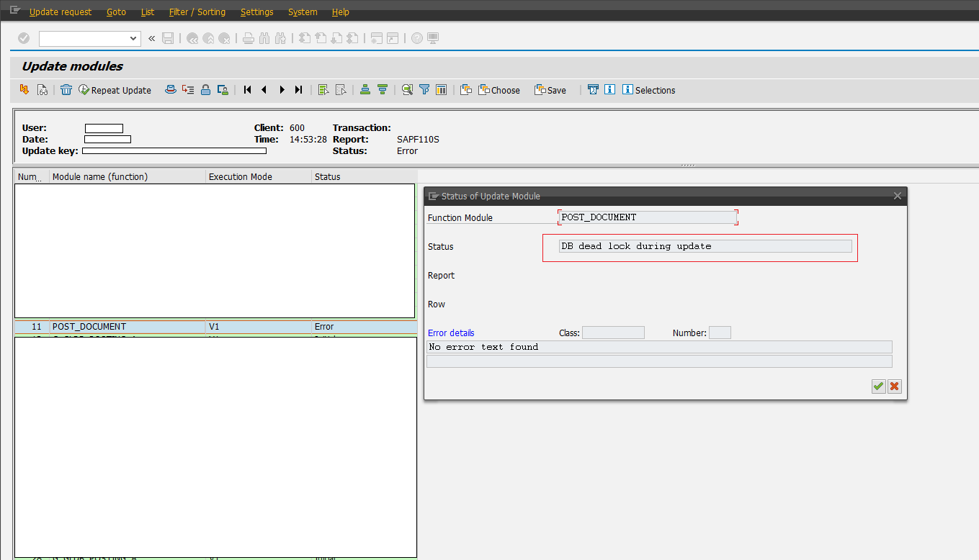Click the layout icon left of Choose

coord(466,90)
